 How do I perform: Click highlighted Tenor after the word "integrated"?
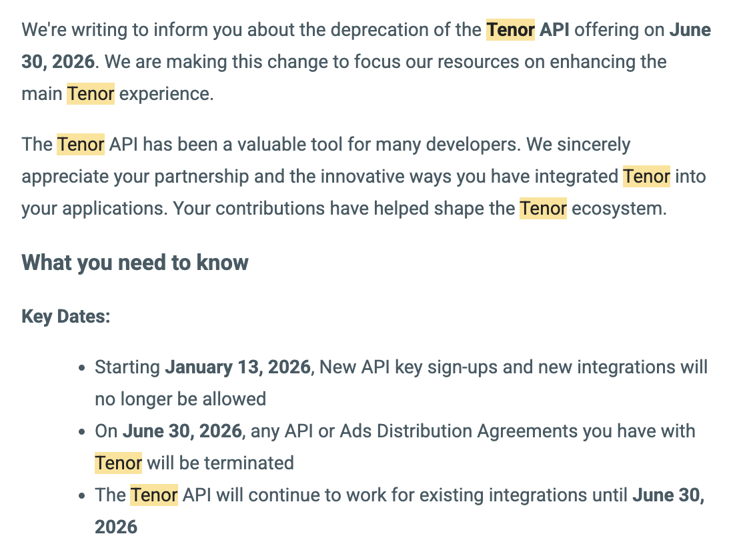(x=646, y=177)
